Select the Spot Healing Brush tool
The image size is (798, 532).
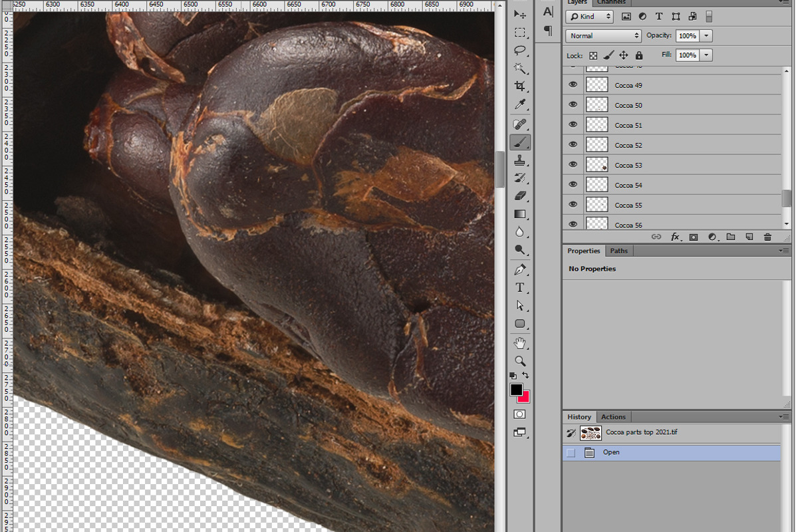tap(520, 124)
